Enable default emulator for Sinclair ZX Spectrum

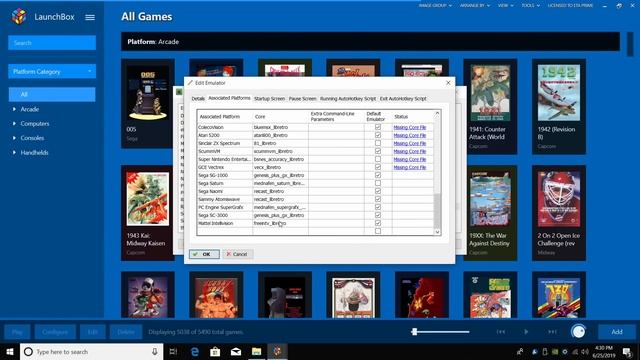click(x=378, y=143)
